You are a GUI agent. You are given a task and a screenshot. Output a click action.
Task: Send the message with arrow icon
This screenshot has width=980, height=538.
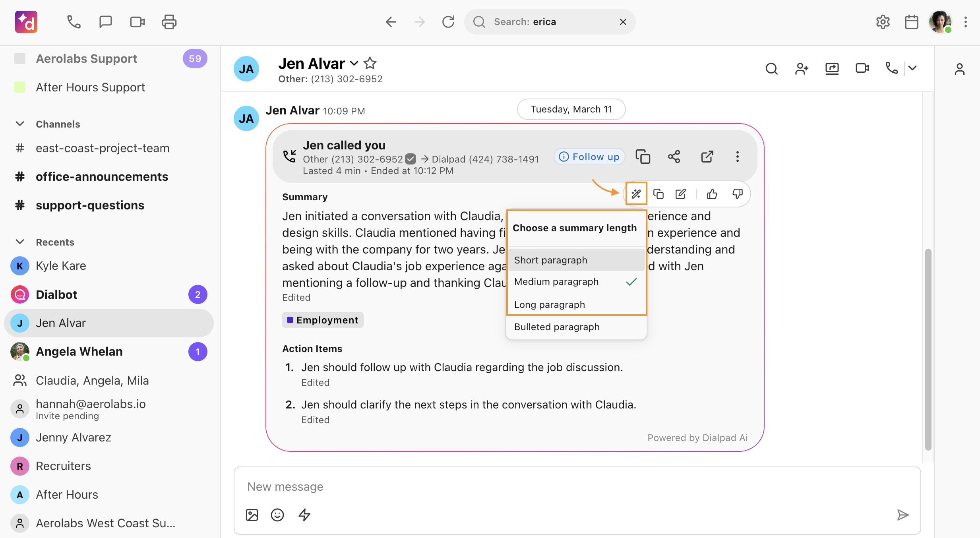[x=903, y=515]
